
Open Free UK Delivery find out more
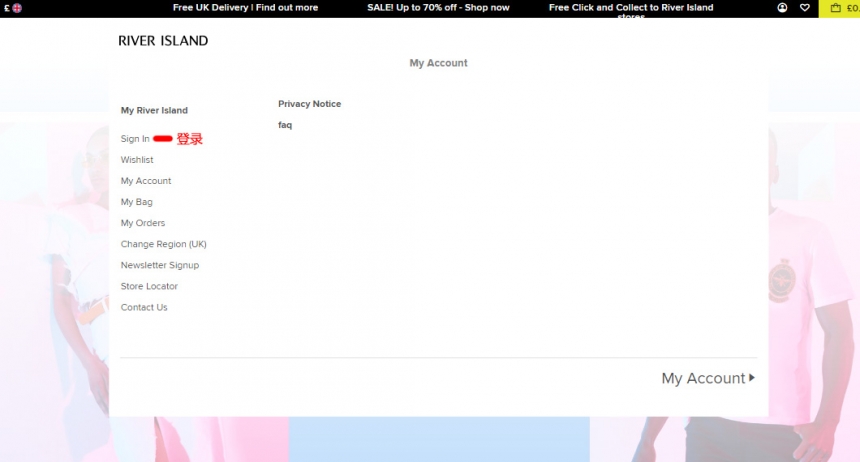click(245, 8)
